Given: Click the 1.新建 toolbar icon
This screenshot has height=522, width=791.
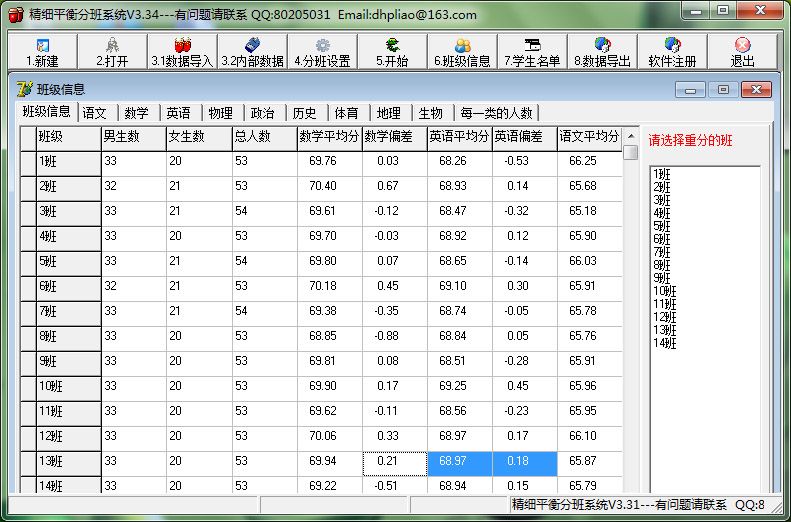Looking at the screenshot, I should point(42,51).
